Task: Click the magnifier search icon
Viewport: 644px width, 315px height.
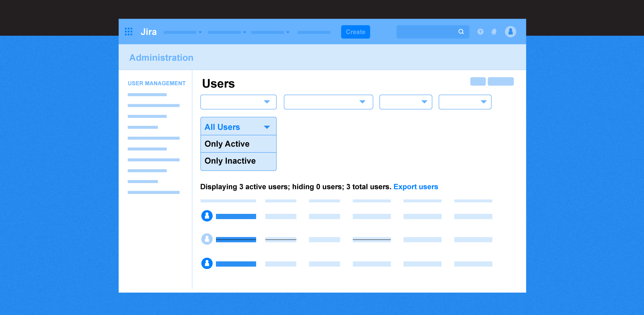Action: (x=461, y=32)
